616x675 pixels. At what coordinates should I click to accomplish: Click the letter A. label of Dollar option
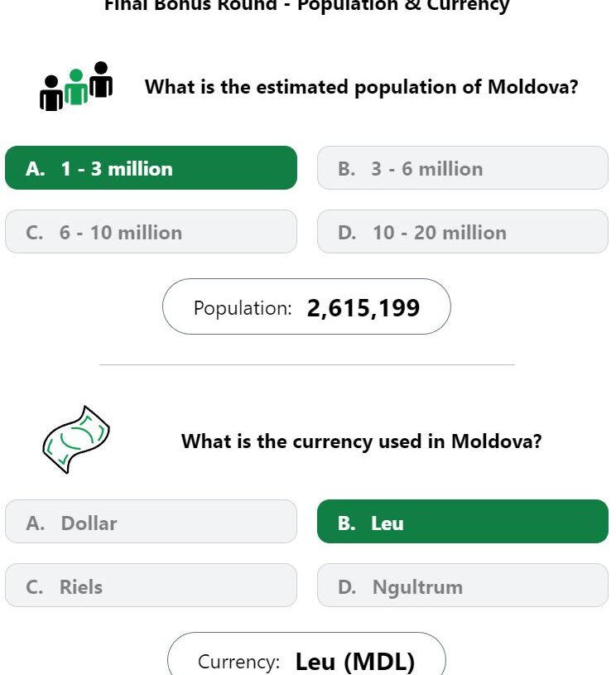tap(36, 523)
